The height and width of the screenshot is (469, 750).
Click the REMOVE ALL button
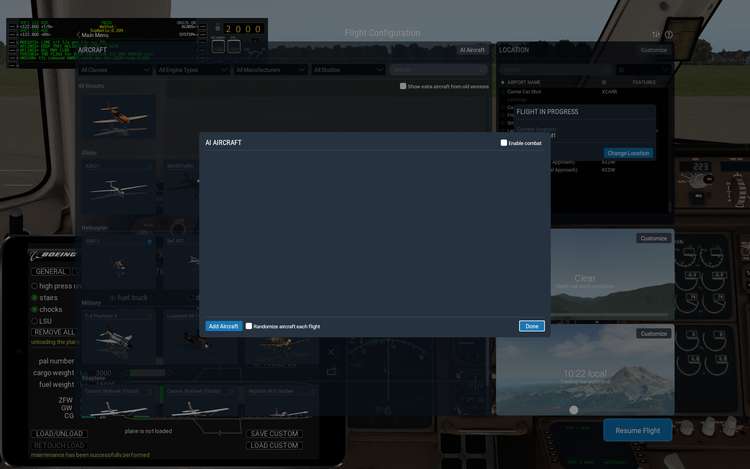(54, 332)
